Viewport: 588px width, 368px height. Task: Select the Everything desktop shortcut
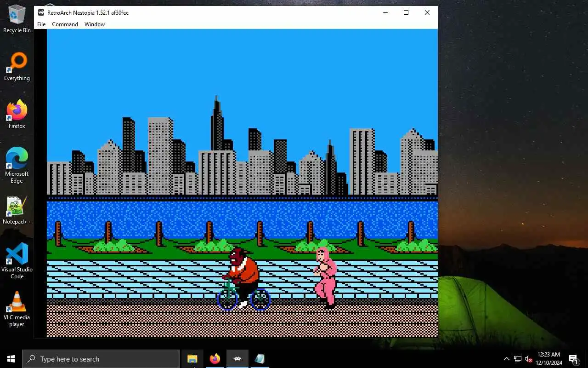[x=17, y=67]
